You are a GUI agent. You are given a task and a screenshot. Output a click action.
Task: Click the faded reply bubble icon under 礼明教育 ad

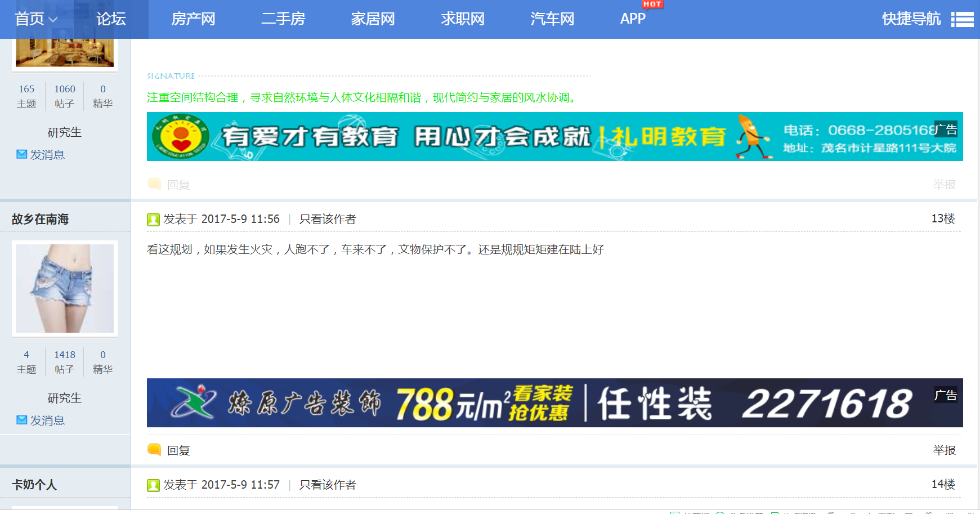tap(154, 184)
